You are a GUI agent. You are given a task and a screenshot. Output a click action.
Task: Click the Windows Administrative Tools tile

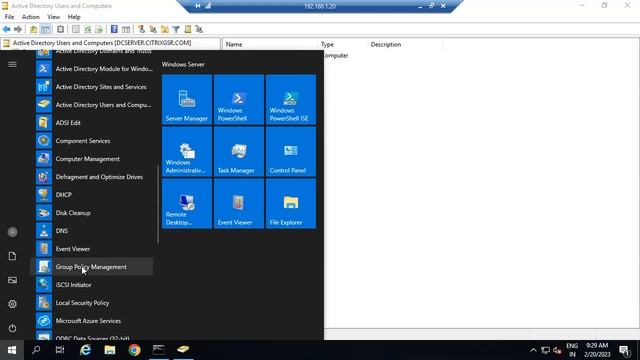pos(187,151)
